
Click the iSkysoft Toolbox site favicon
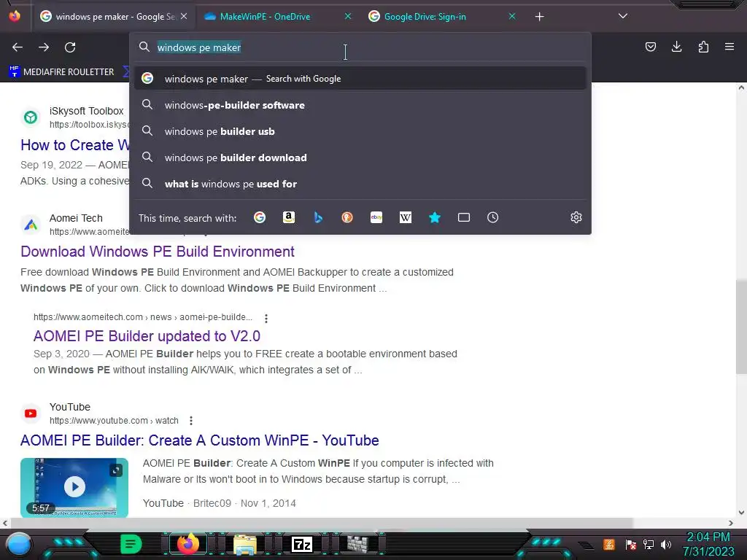coord(31,117)
